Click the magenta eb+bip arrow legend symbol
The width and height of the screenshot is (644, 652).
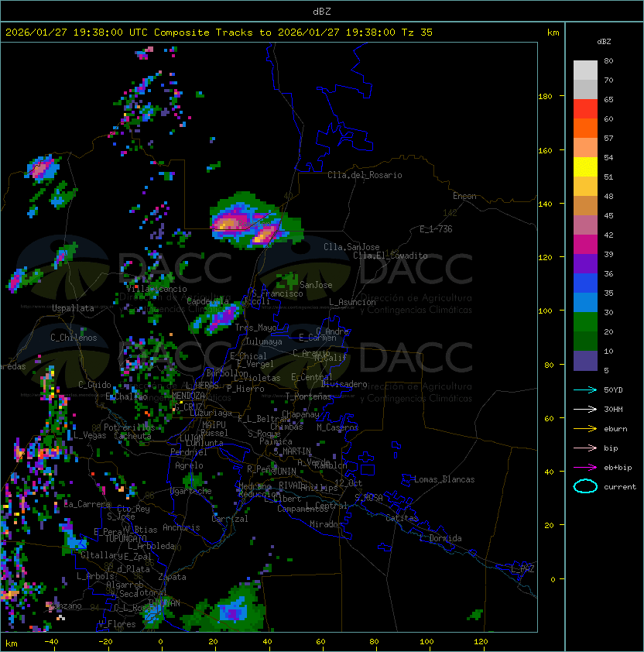(585, 468)
